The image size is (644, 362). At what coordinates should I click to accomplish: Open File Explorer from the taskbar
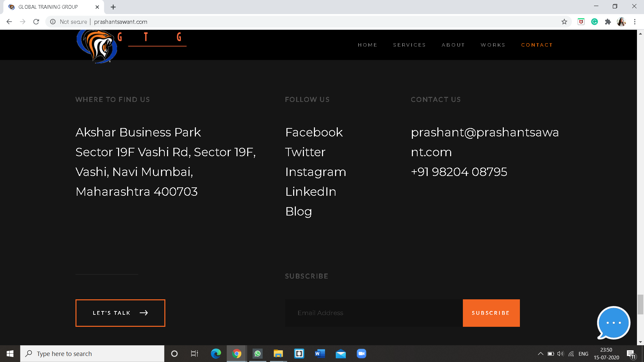(278, 353)
